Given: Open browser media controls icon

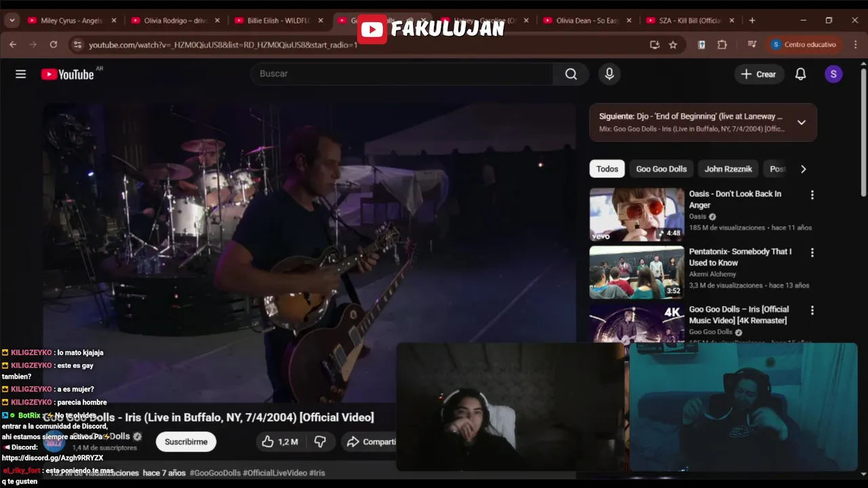Looking at the screenshot, I should pyautogui.click(x=751, y=45).
